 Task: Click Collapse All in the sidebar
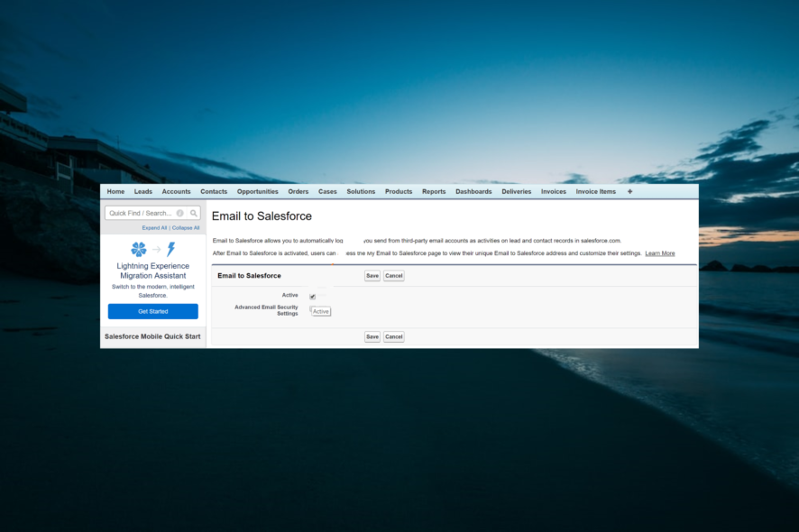pyautogui.click(x=185, y=227)
